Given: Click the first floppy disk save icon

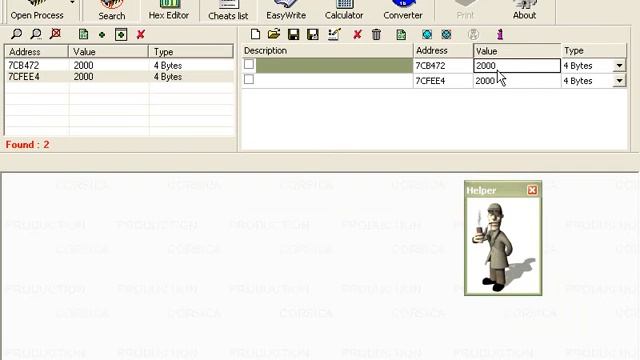Looking at the screenshot, I should [293, 35].
